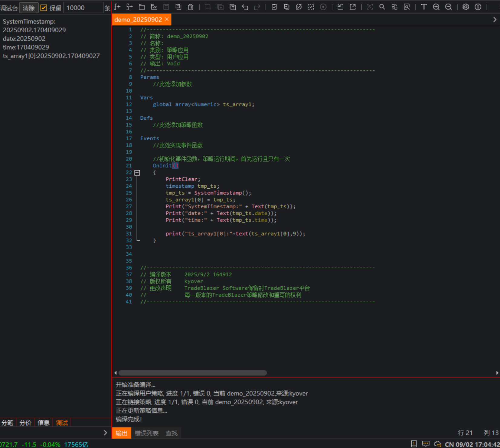Switch to the 分笔 tab
The height and width of the screenshot is (448, 500).
tap(8, 423)
